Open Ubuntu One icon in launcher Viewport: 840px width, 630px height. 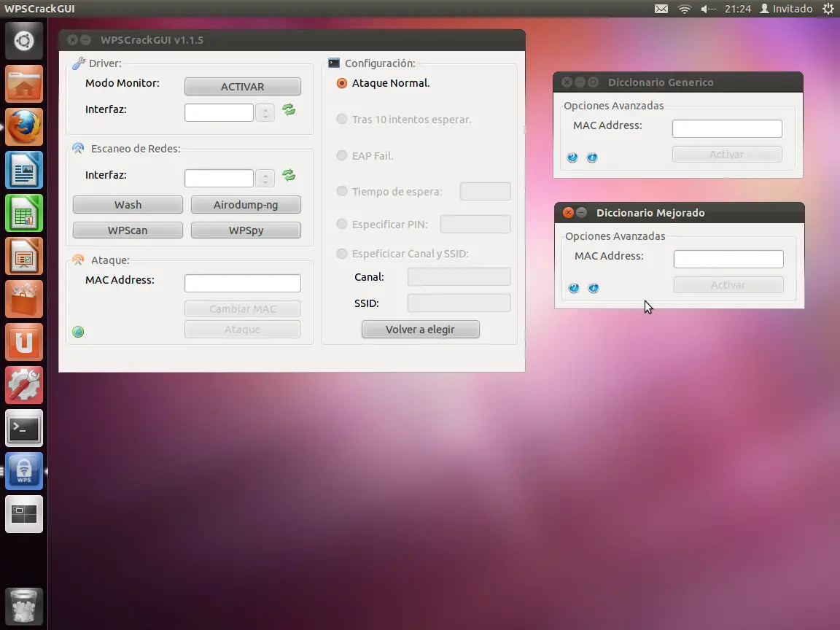click(x=23, y=342)
